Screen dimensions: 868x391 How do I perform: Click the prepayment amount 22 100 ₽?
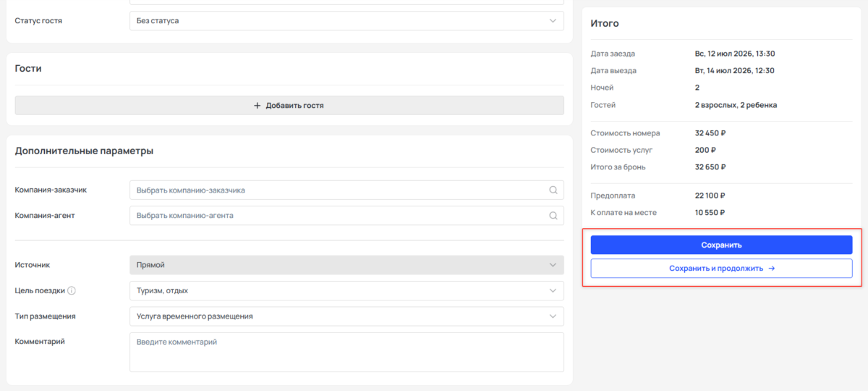tap(710, 195)
